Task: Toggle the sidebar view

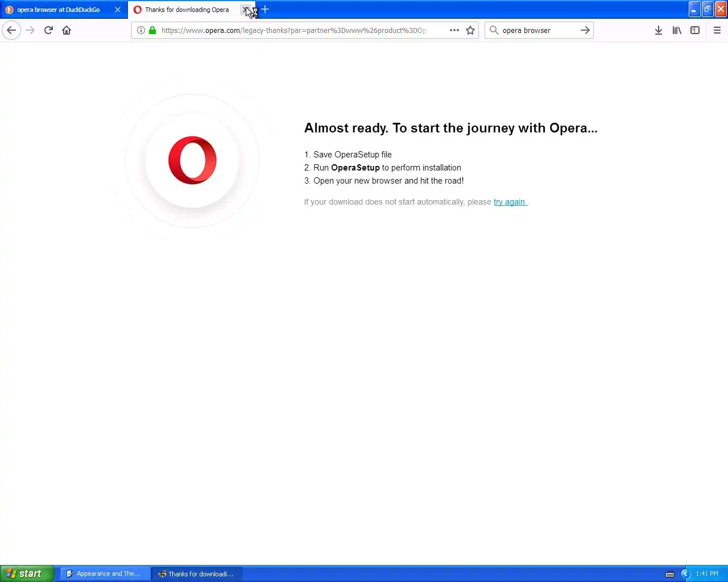Action: tap(695, 30)
